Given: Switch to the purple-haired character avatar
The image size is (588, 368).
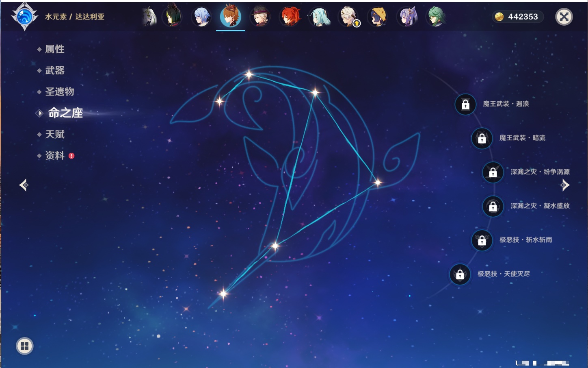Looking at the screenshot, I should click(x=407, y=17).
